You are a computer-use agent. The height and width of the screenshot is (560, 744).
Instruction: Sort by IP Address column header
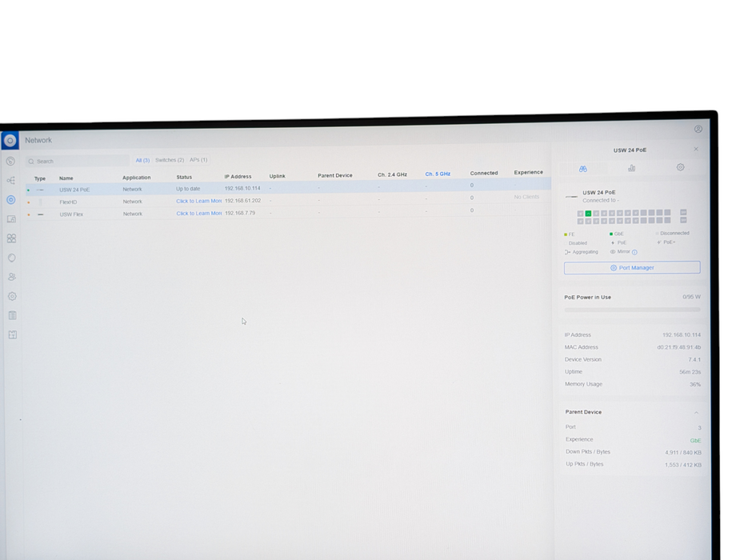point(238,177)
